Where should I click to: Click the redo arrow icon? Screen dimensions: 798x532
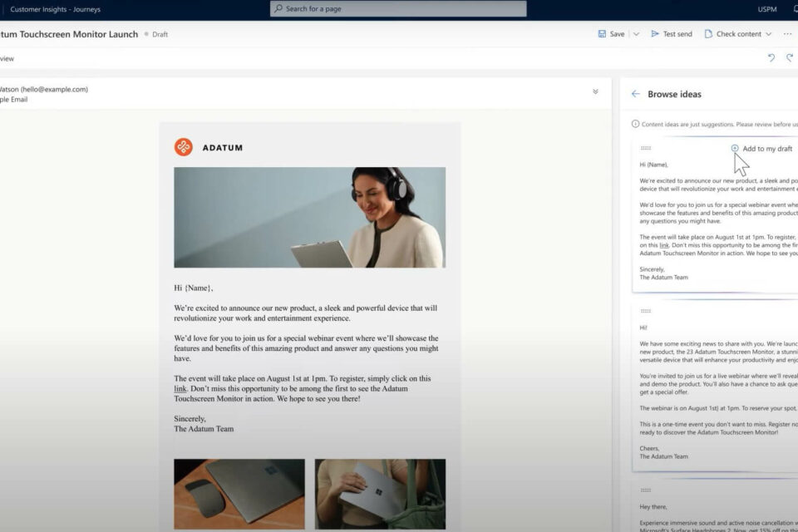tap(790, 58)
